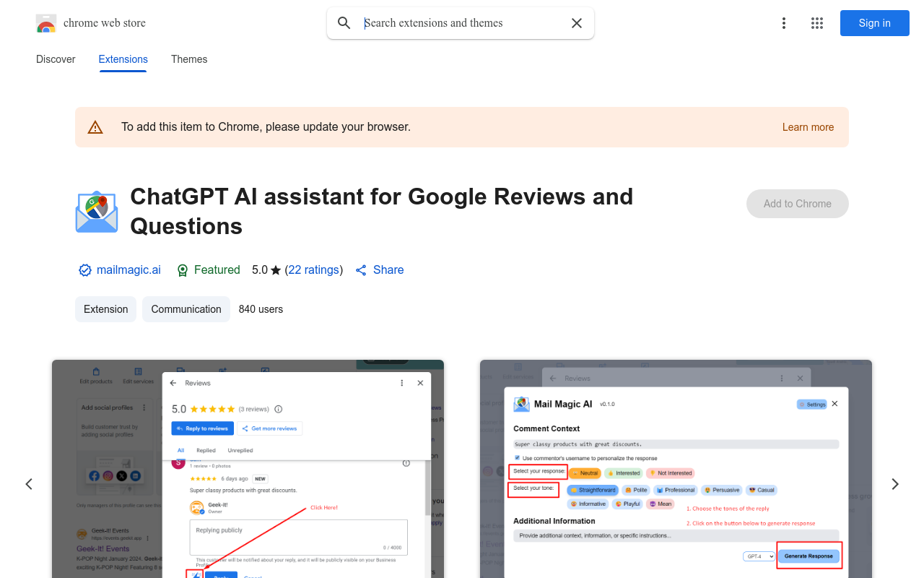924x578 pixels.
Task: Click the Share link
Action: tap(388, 270)
